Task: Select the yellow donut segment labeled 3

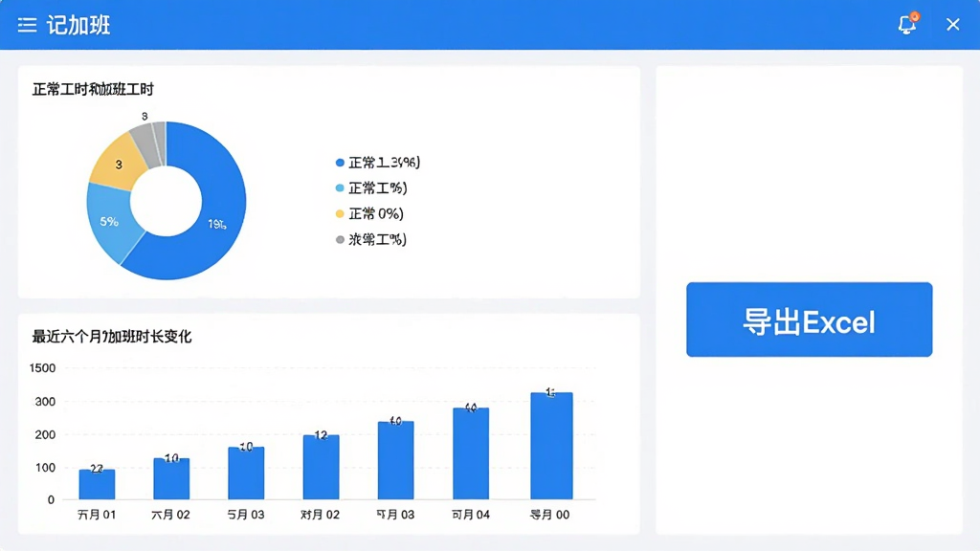Action: click(118, 164)
